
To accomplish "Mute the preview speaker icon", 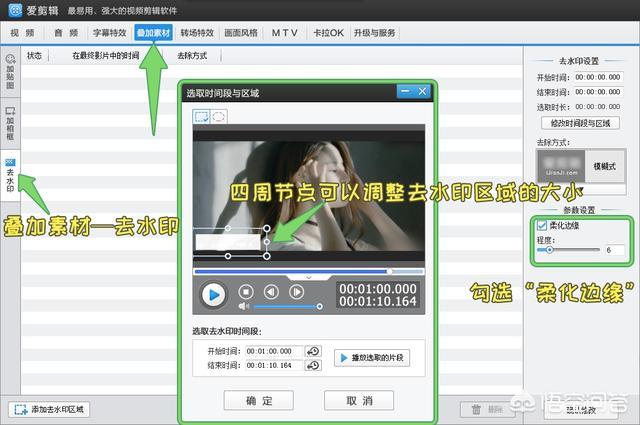I will coord(244,306).
